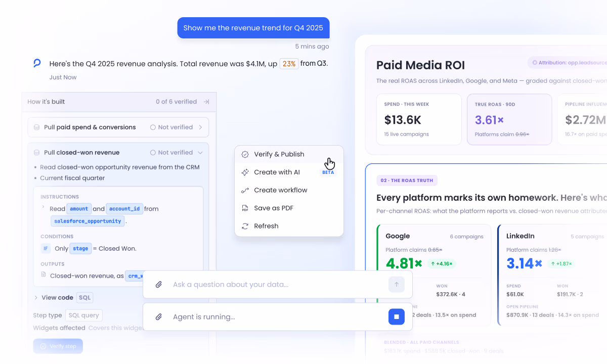Image resolution: width=607 pixels, height=364 pixels.
Task: Click the paperclip in the Ask a question box
Action: 159,285
